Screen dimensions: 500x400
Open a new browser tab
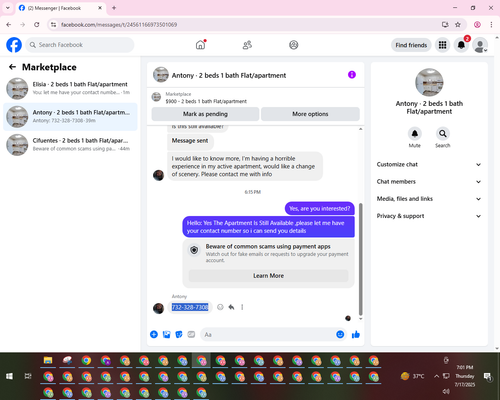[114, 8]
